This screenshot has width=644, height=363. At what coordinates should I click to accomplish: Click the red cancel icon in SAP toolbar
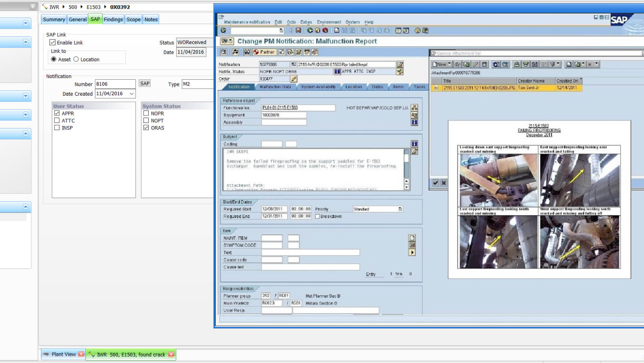[x=325, y=30]
